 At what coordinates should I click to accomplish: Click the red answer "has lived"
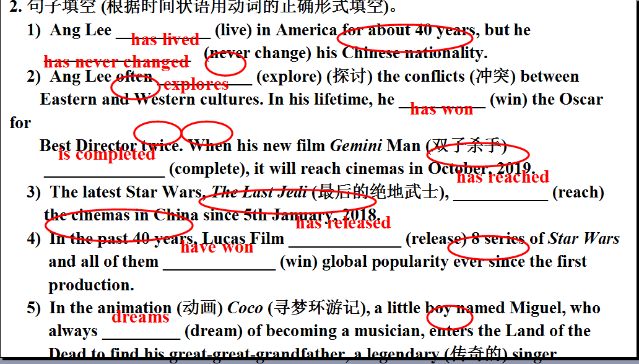click(x=165, y=40)
